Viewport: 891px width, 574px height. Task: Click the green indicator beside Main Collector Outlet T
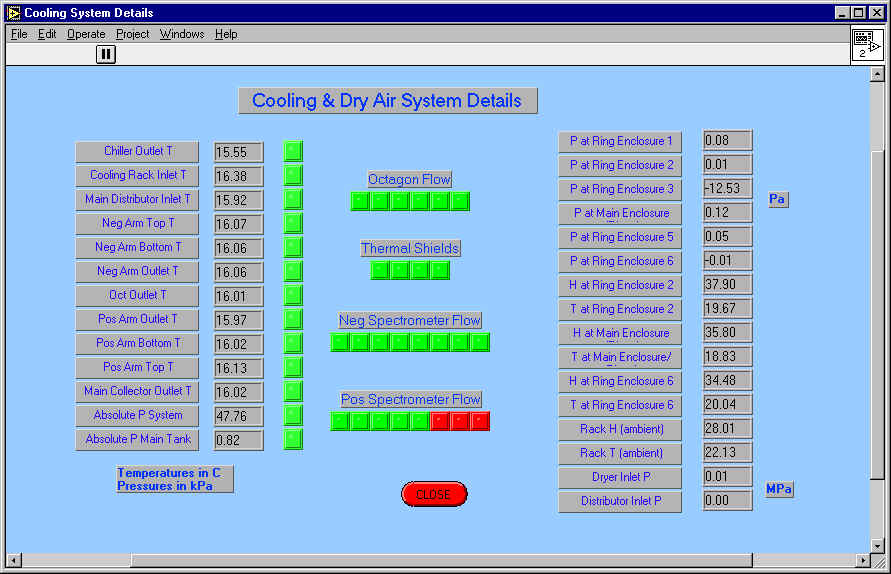293,391
